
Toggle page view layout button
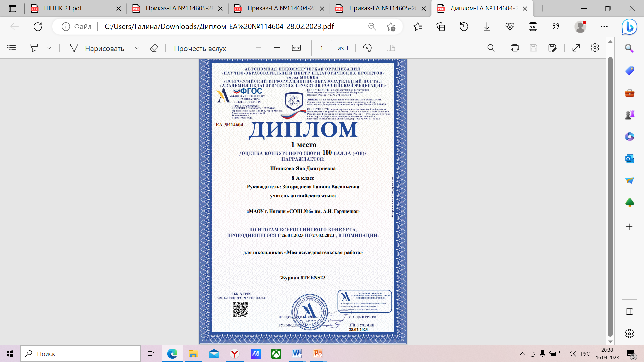(x=391, y=48)
